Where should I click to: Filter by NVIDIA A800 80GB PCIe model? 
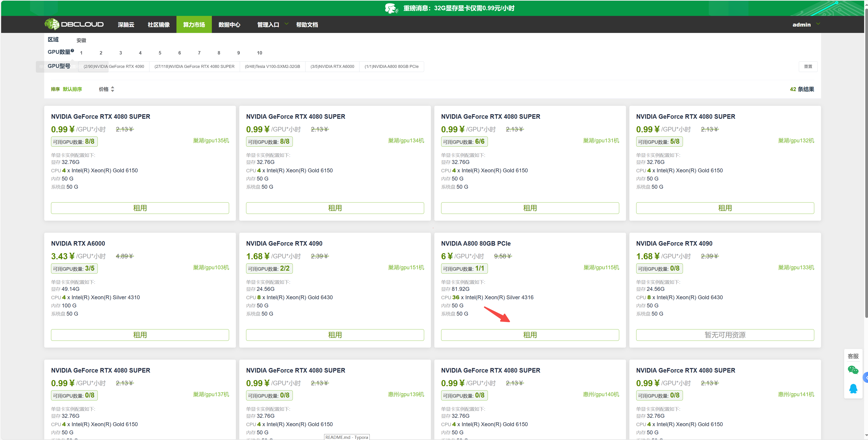click(x=391, y=67)
